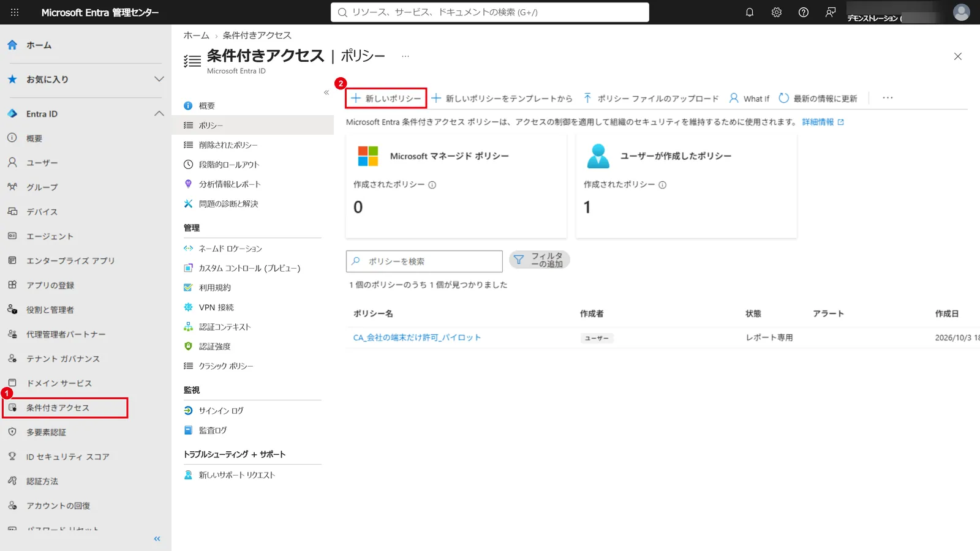This screenshot has width=980, height=551.
Task: Open the 詳細情報 link
Action: [x=823, y=122]
